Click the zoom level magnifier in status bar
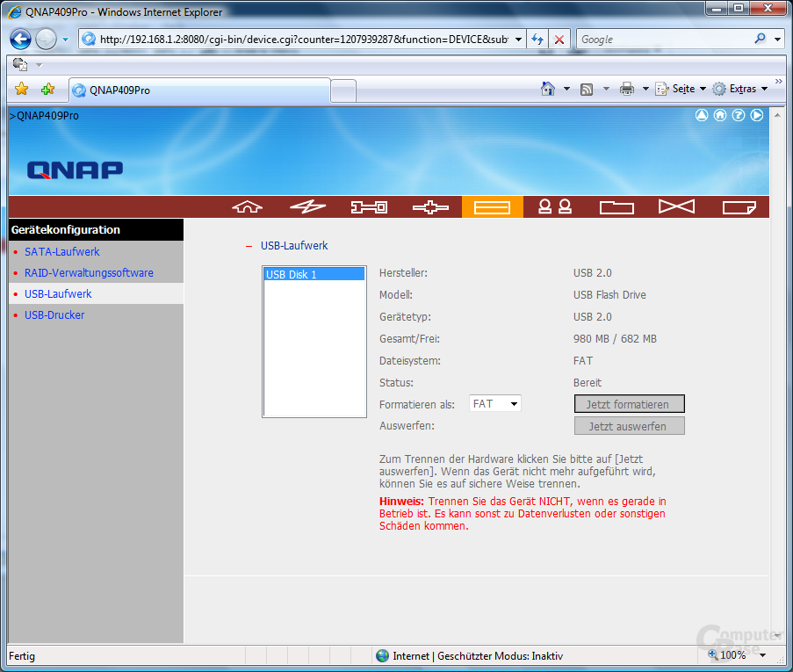The width and height of the screenshot is (793, 672). [712, 654]
